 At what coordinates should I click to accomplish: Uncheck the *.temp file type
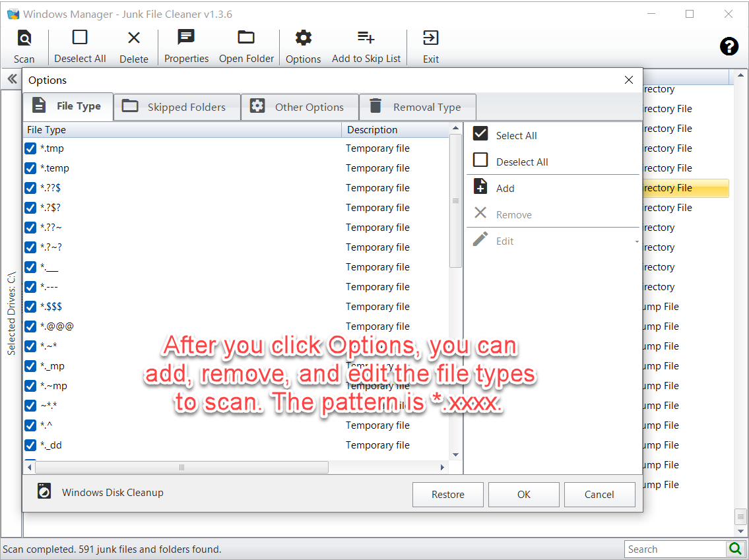(x=30, y=168)
